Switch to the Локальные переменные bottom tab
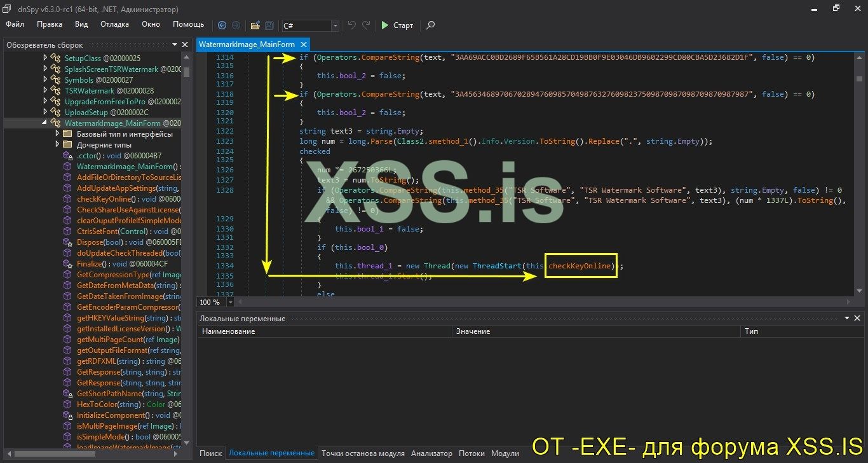 click(x=271, y=453)
